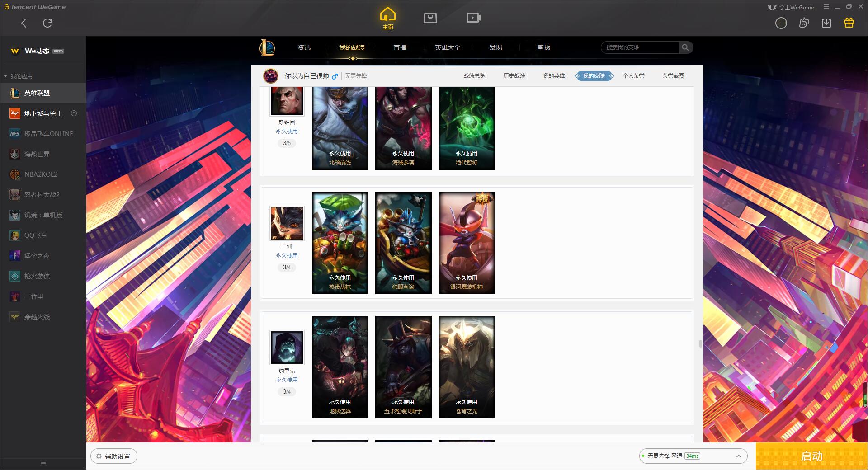Open the video player icon in top bar
The width and height of the screenshot is (868, 470).
[473, 18]
